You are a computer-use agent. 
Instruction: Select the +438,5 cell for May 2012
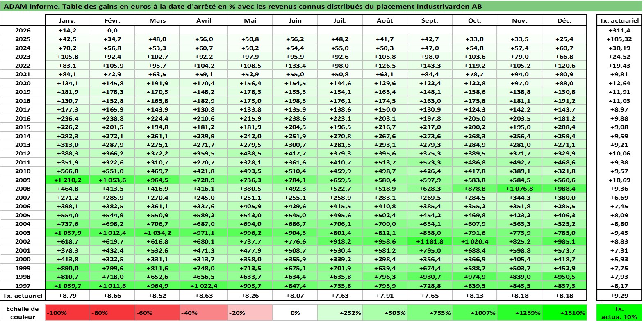click(250, 153)
